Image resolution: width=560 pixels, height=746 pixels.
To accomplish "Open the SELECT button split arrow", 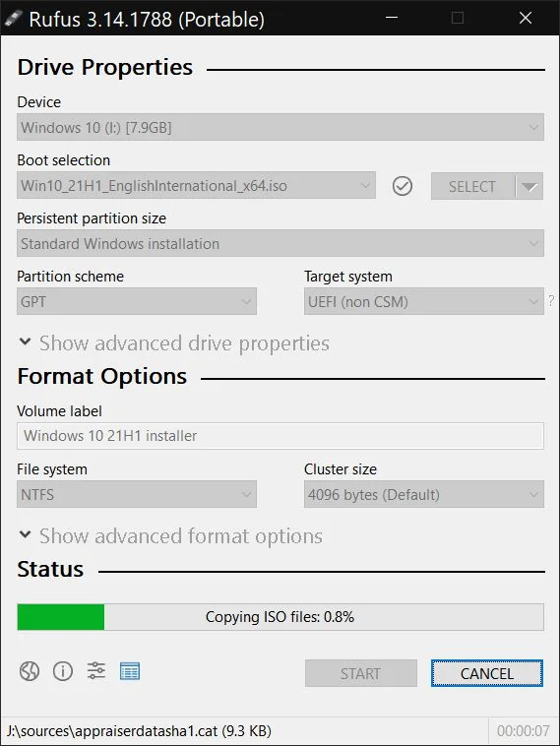I will click(529, 186).
